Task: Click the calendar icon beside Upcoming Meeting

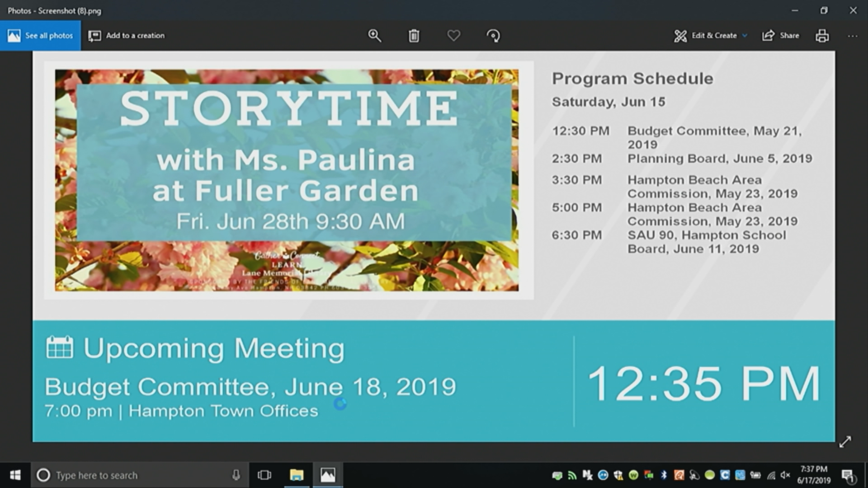Action: pyautogui.click(x=58, y=347)
